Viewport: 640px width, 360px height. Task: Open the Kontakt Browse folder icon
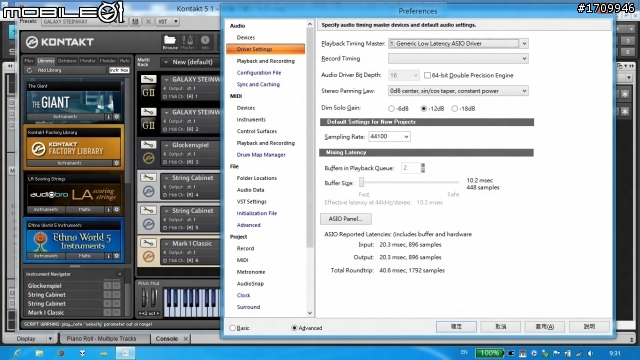click(169, 41)
